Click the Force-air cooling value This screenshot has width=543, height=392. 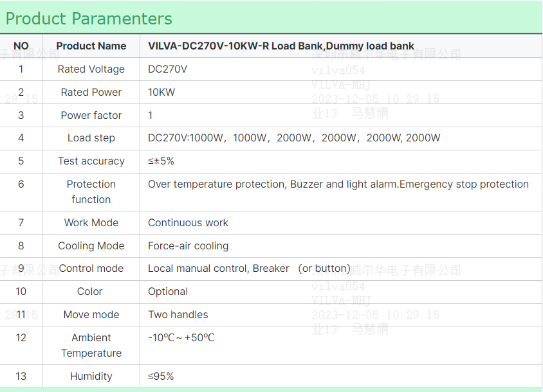[188, 246]
